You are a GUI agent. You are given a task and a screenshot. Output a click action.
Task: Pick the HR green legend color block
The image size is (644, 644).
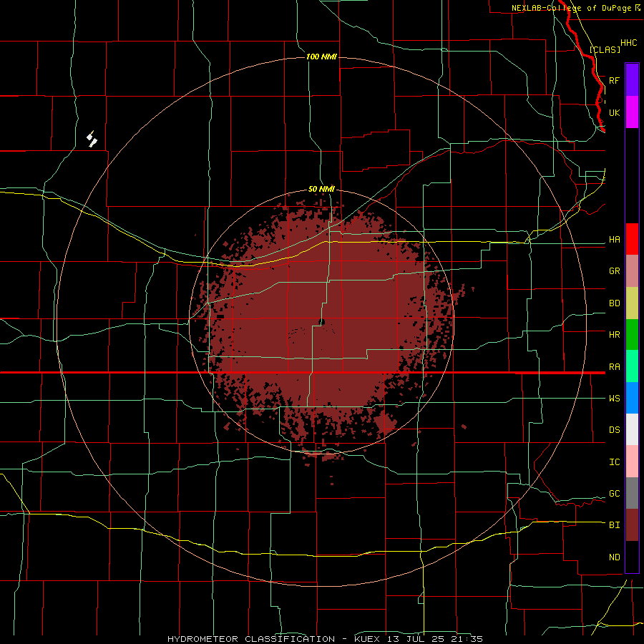[x=632, y=334]
